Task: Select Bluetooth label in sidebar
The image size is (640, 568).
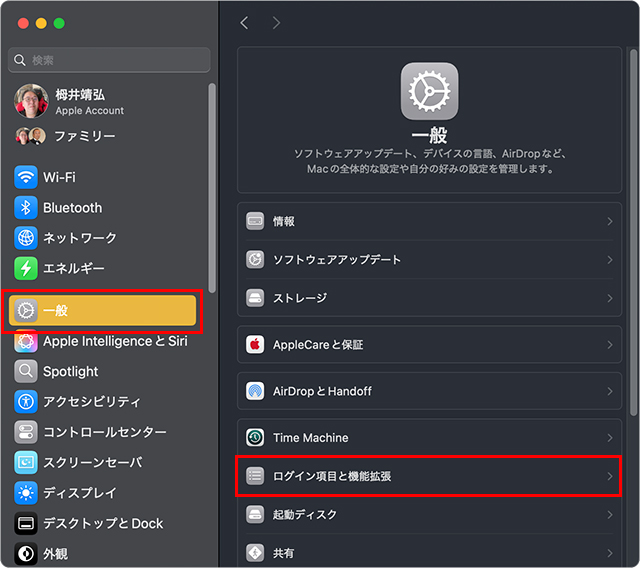Action: pyautogui.click(x=73, y=208)
